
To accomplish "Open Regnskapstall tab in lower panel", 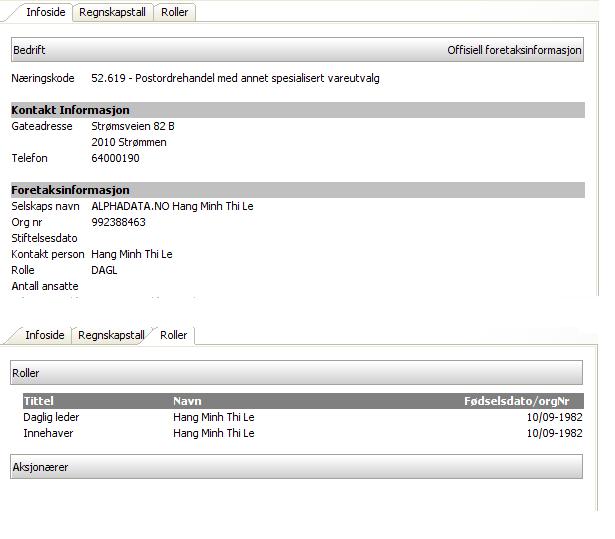I will 111,335.
